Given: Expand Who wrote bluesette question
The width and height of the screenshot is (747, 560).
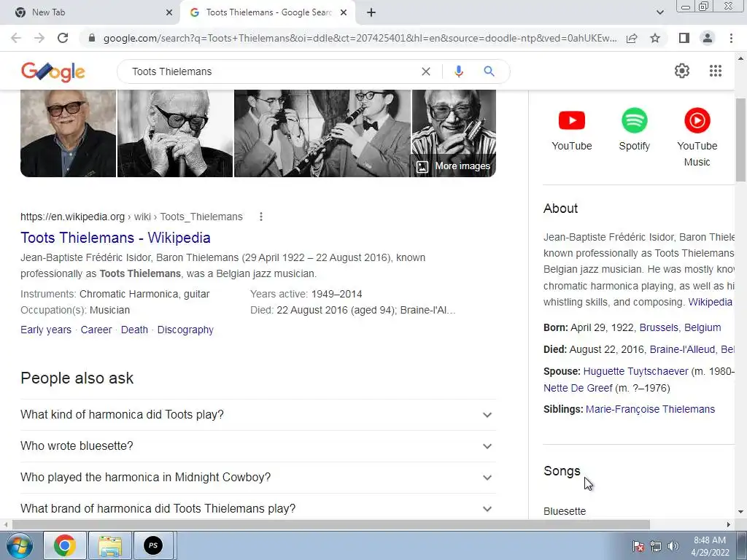Looking at the screenshot, I should pyautogui.click(x=258, y=446).
